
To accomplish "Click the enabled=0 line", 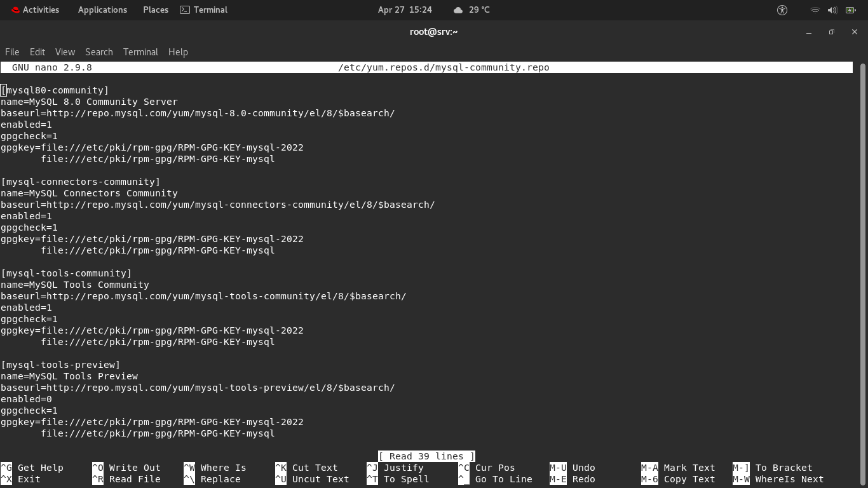I will point(26,399).
